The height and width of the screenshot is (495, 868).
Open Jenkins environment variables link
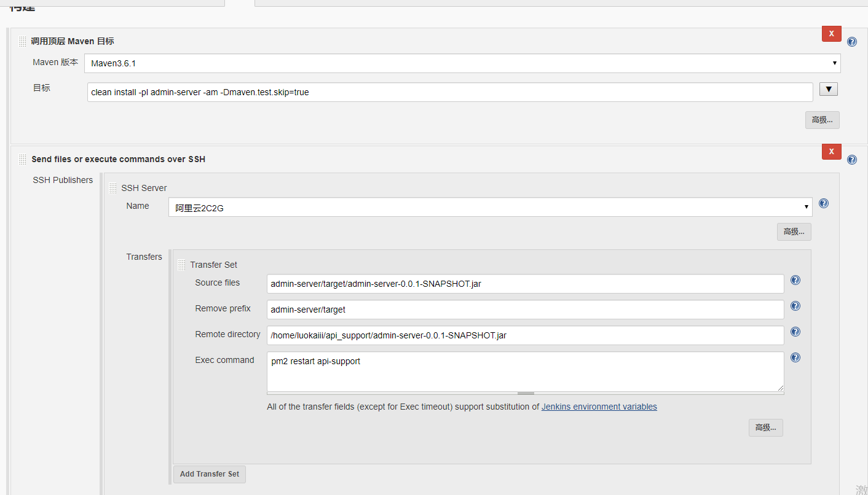point(599,407)
